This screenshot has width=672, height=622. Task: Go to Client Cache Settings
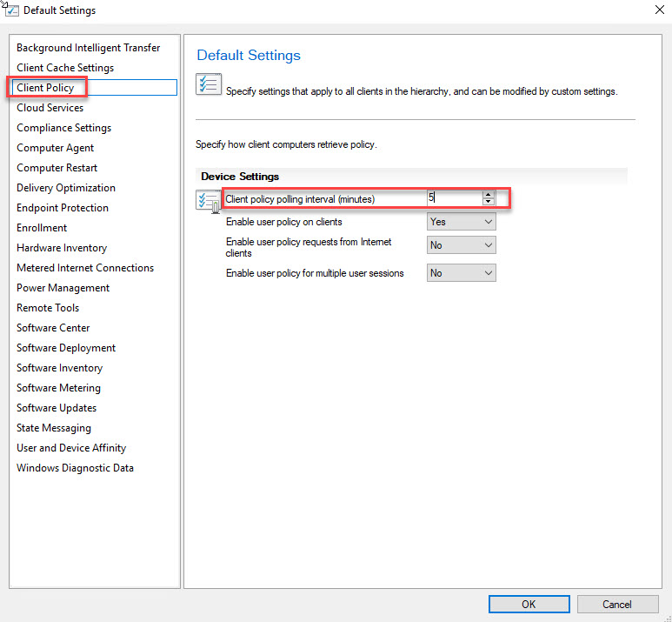tap(65, 68)
